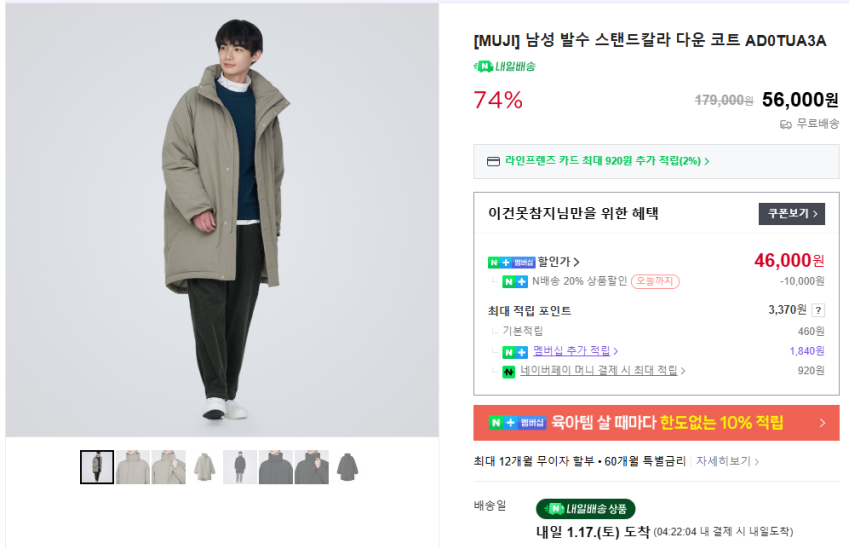Expand the 할인가 price details chevron

pos(577,262)
